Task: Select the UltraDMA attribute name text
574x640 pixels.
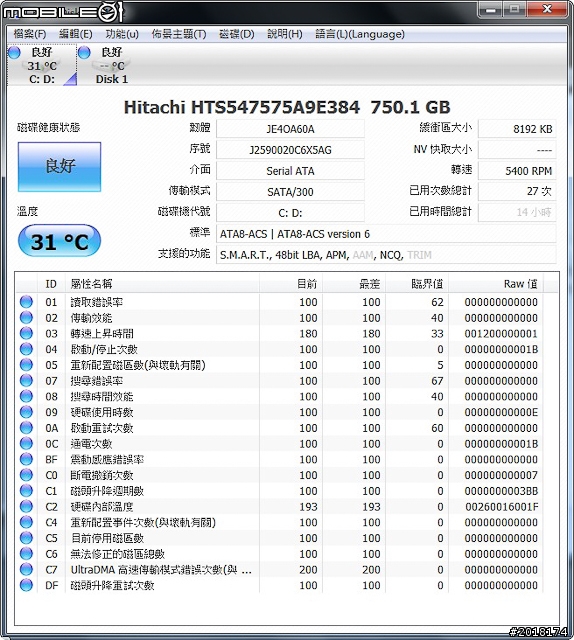Action: tap(161, 569)
